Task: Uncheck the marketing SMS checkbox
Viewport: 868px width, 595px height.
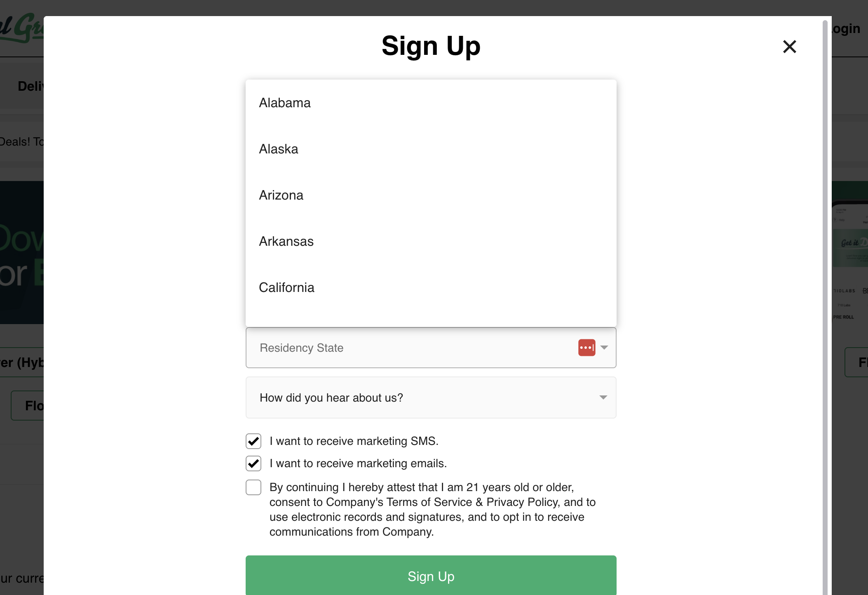Action: coord(253,441)
